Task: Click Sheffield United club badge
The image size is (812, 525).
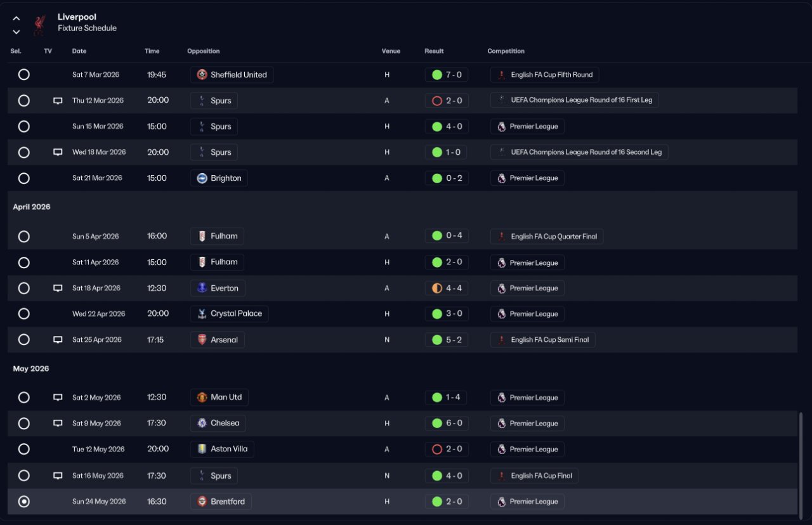Action: (x=202, y=75)
